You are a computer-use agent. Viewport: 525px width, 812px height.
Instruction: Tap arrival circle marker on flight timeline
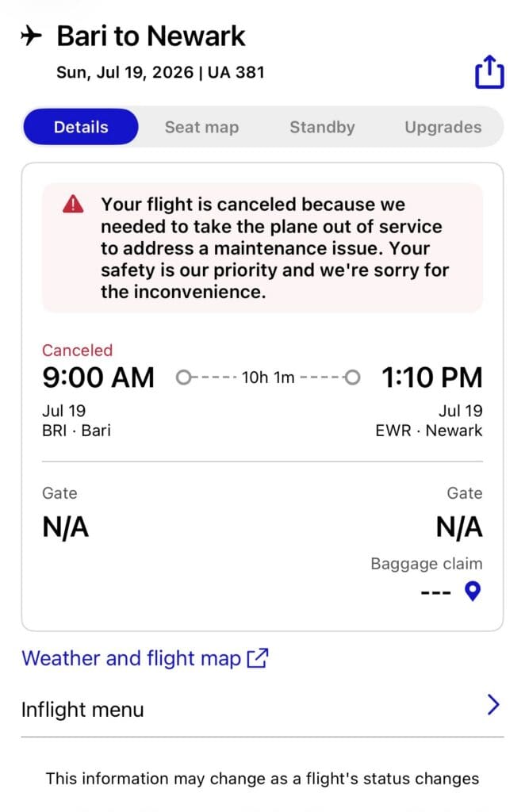352,377
